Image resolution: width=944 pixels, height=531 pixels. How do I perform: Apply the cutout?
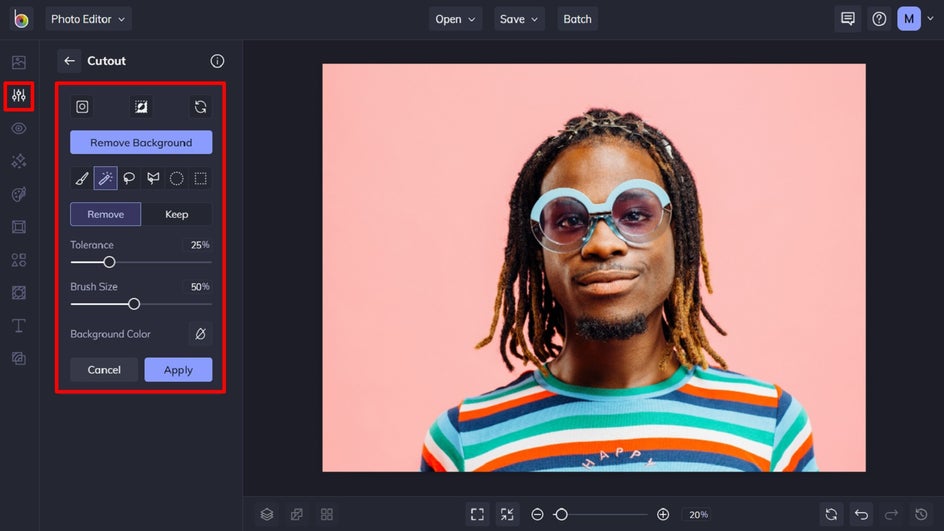pos(178,370)
